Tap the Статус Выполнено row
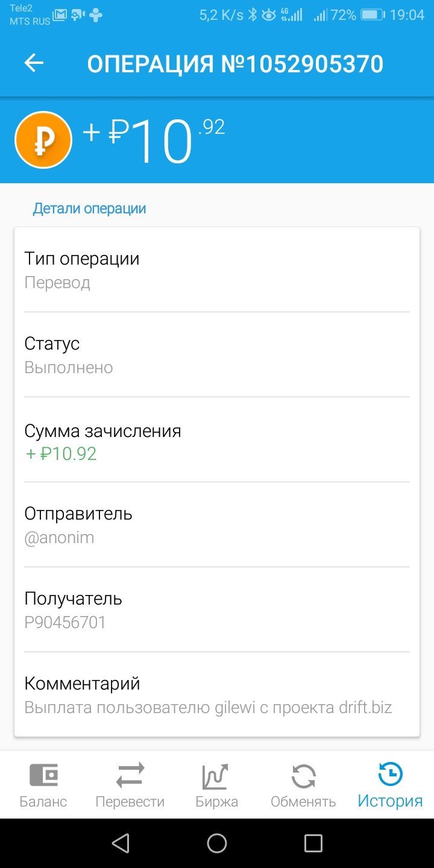 (x=217, y=355)
